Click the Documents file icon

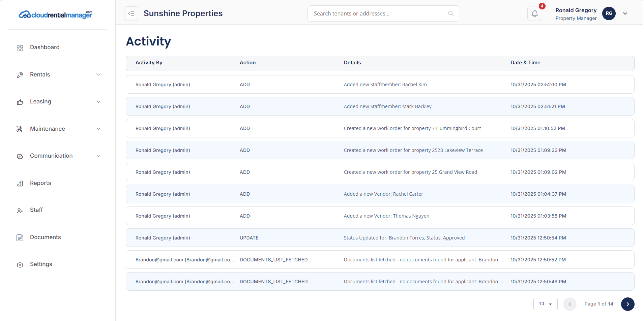pos(20,238)
